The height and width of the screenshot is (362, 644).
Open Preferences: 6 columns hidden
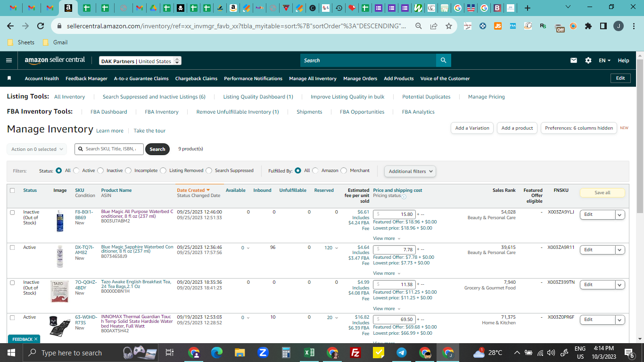[x=579, y=128]
